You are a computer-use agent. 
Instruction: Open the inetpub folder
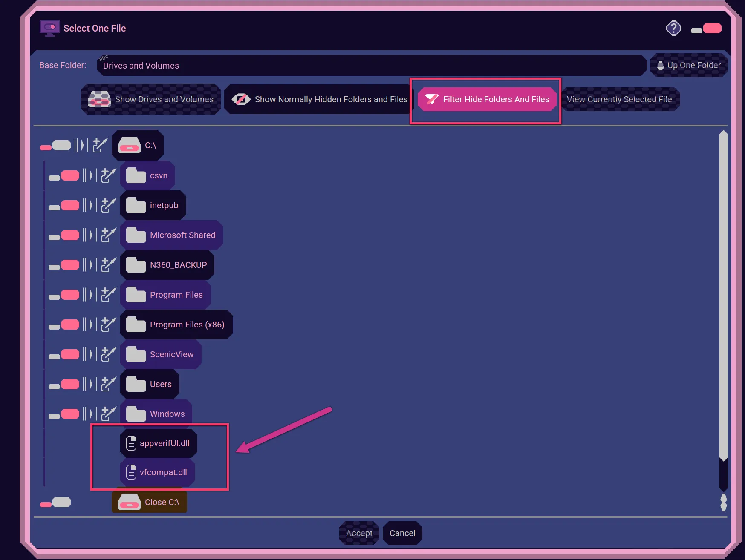153,205
